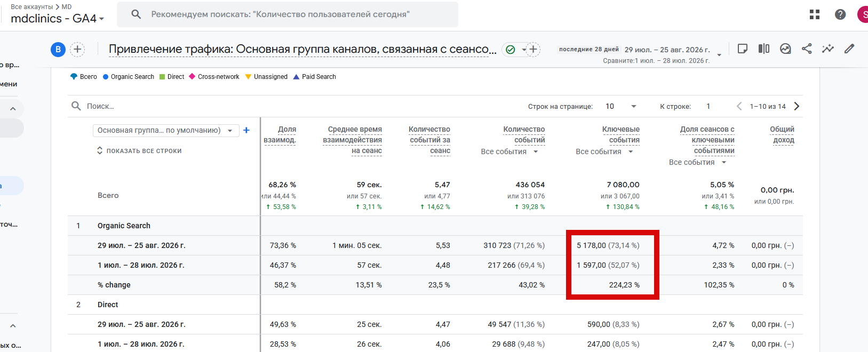The height and width of the screenshot is (352, 868).
Task: Open Все события dropdown under Доля сеансов
Action: click(698, 162)
